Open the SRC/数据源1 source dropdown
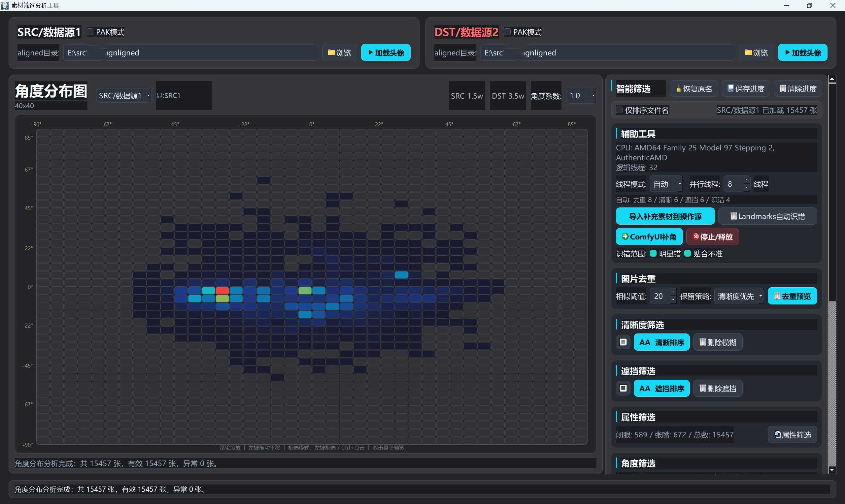This screenshot has height=504, width=845. 124,96
